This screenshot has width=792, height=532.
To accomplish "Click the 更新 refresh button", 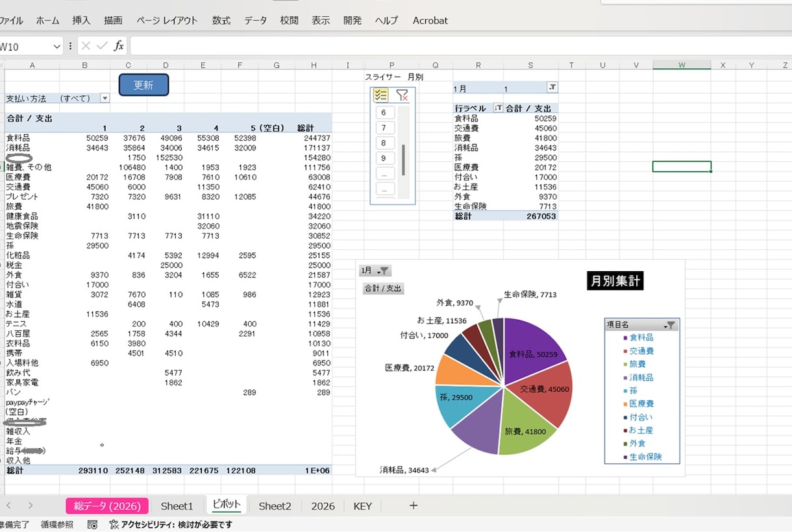I will pos(143,85).
